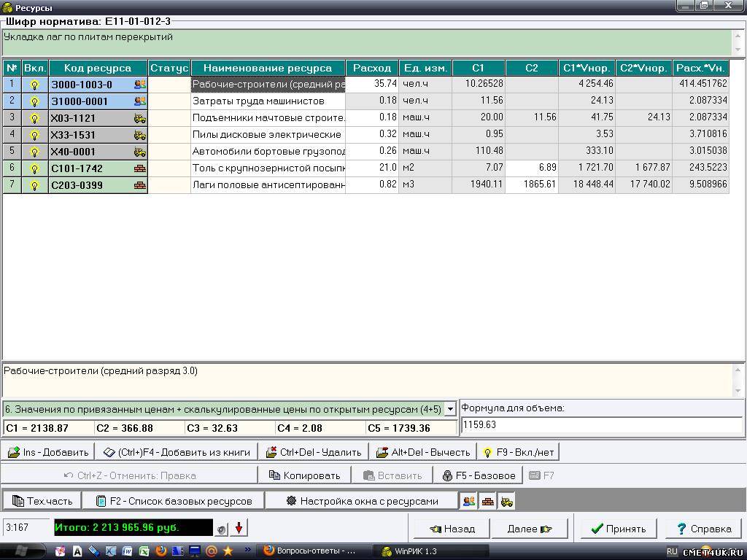
Task: Toggle light bulb for row 1
Action: coord(34,85)
